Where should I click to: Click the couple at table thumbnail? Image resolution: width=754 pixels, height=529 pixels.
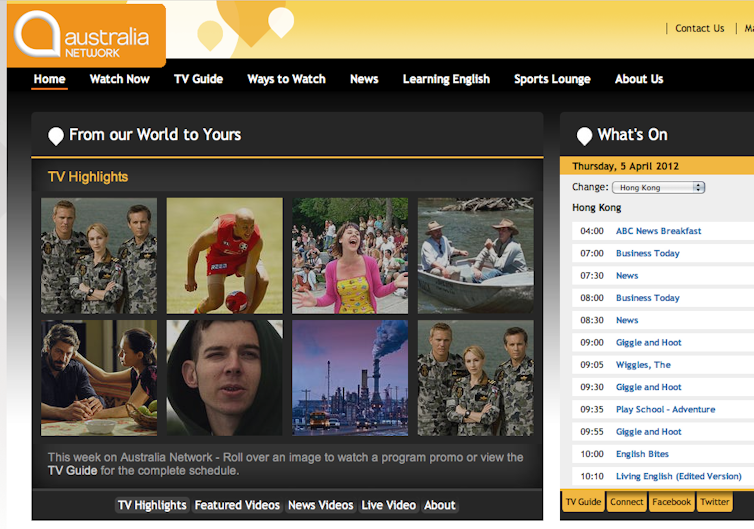click(x=99, y=378)
